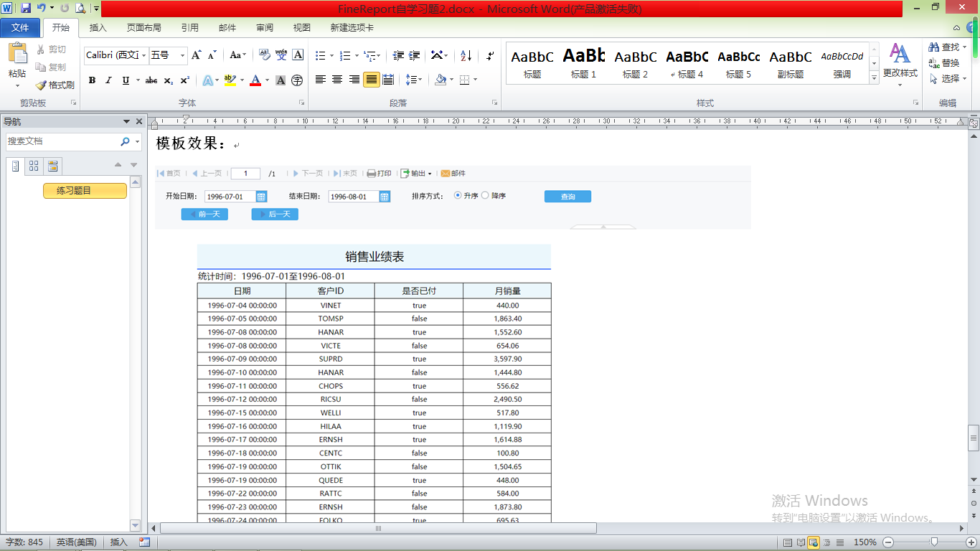Undo the last action

click(x=42, y=8)
